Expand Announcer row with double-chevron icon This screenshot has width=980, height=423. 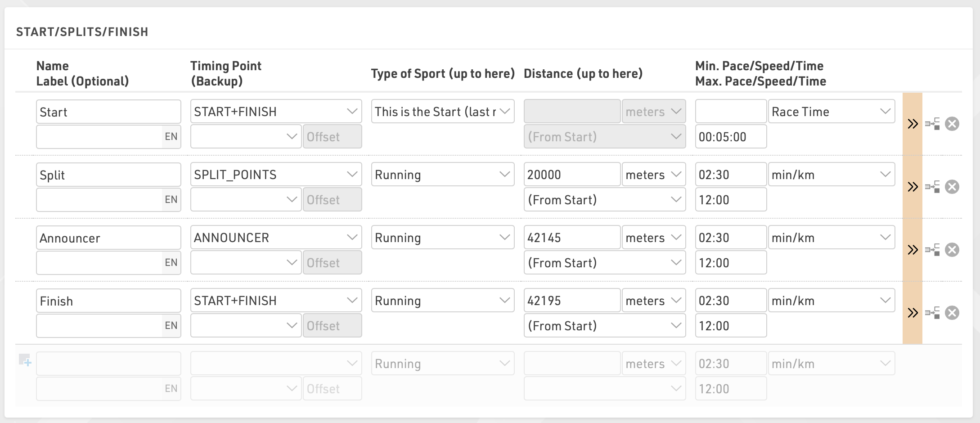[x=913, y=250]
